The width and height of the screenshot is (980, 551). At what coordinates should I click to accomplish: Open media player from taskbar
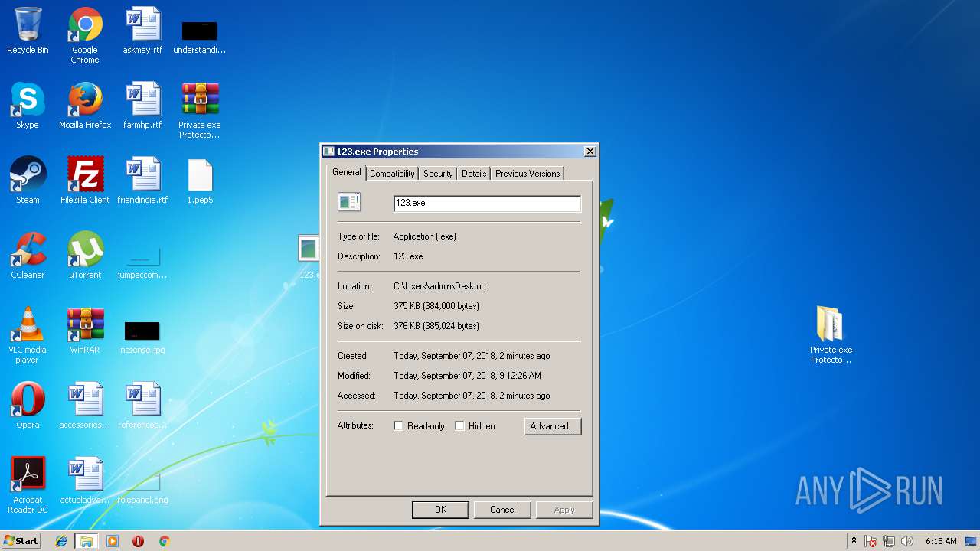[x=113, y=541]
